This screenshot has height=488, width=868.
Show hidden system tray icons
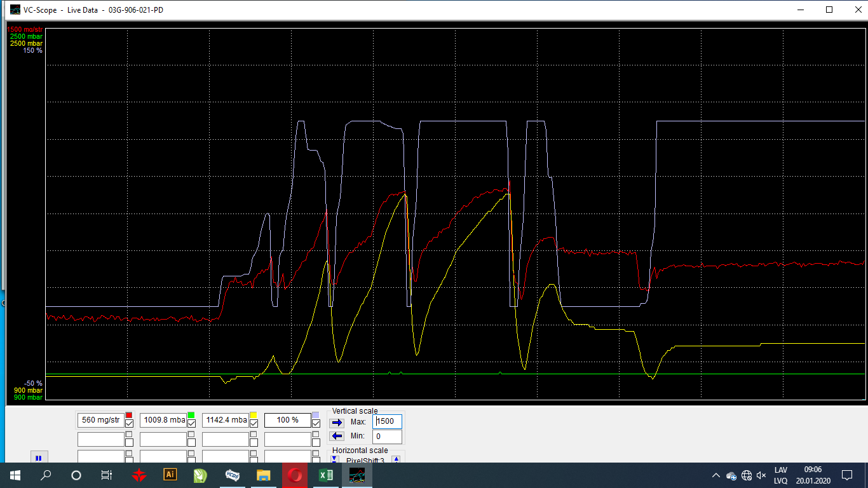[x=716, y=475]
